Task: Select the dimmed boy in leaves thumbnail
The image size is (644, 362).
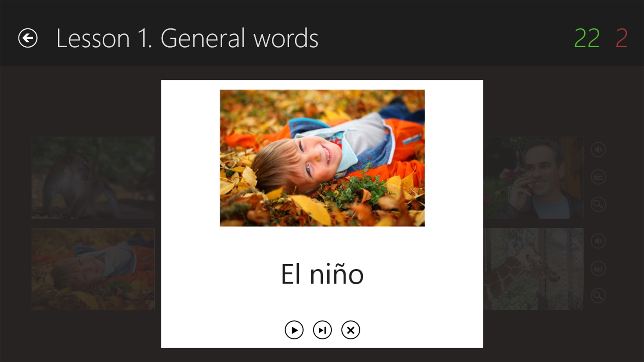Action: [93, 269]
